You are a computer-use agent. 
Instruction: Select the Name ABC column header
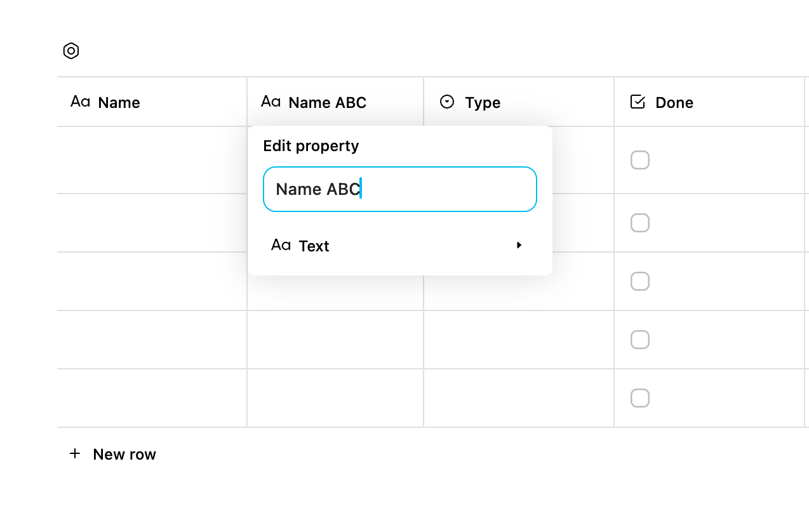[x=328, y=102]
